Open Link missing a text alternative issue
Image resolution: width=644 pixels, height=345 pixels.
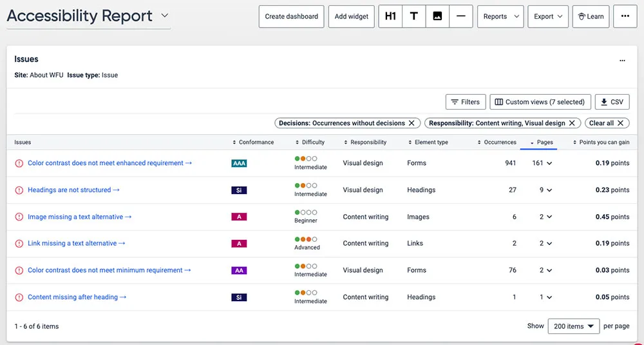(x=77, y=243)
